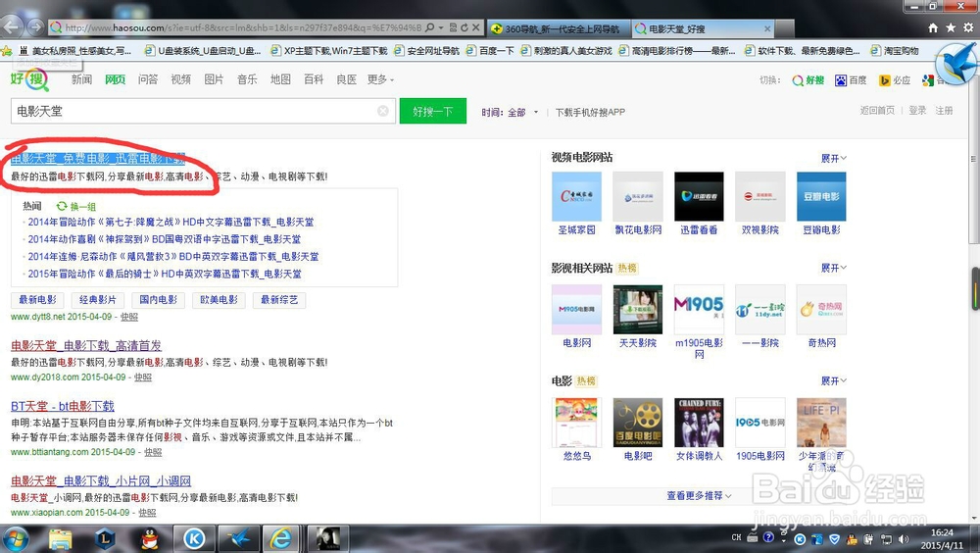
Task: Launch QQ penguin taskbar icon
Action: [149, 539]
